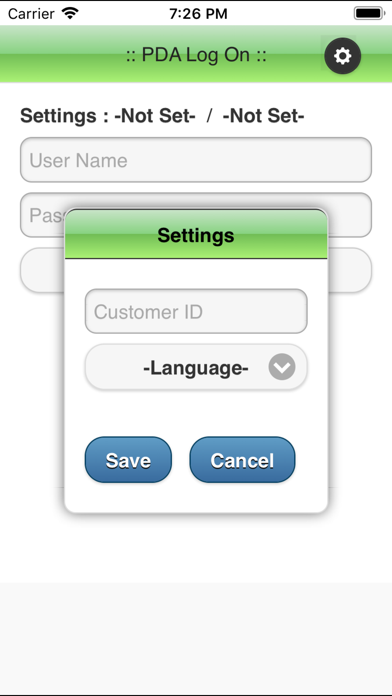
Task: Tap the :: PDA Log On :: header title
Action: [196, 55]
